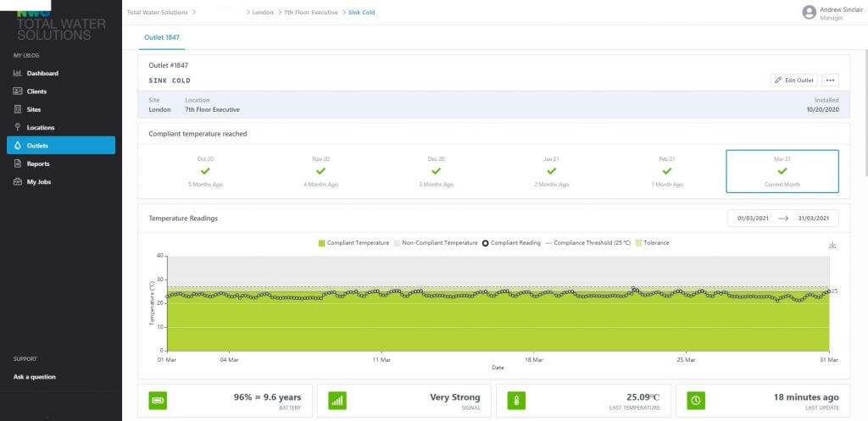Open the three-dots more options menu
868x421 pixels.
coord(830,80)
